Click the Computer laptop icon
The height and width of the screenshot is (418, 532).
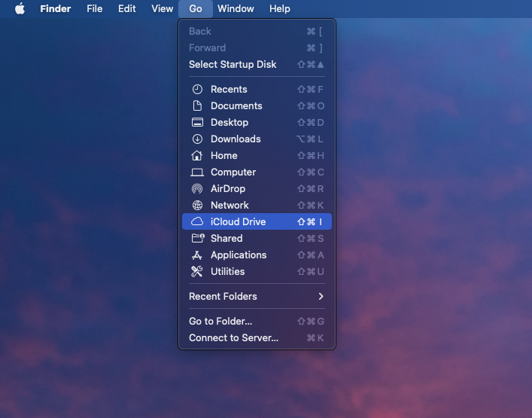(x=197, y=172)
